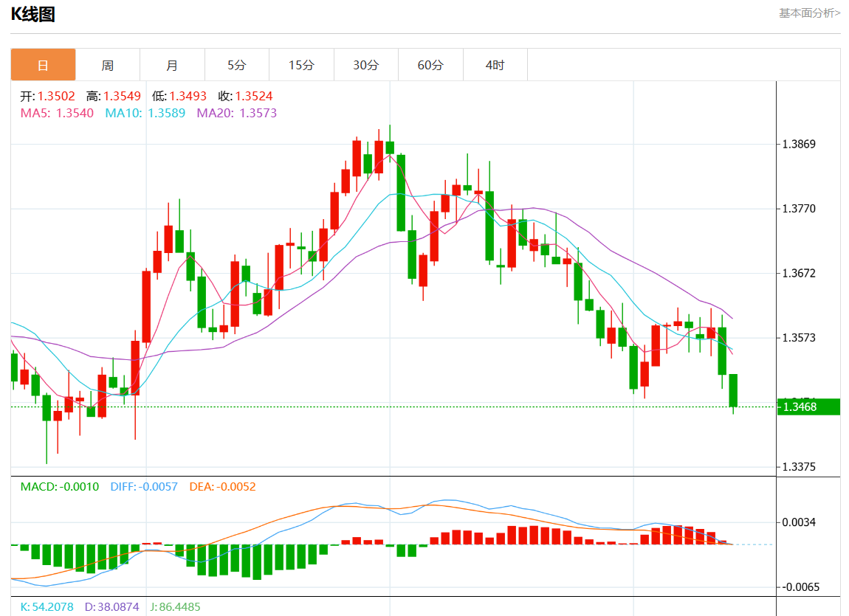Click the 1.3869 price axis label
The width and height of the screenshot is (849, 616).
pyautogui.click(x=799, y=144)
